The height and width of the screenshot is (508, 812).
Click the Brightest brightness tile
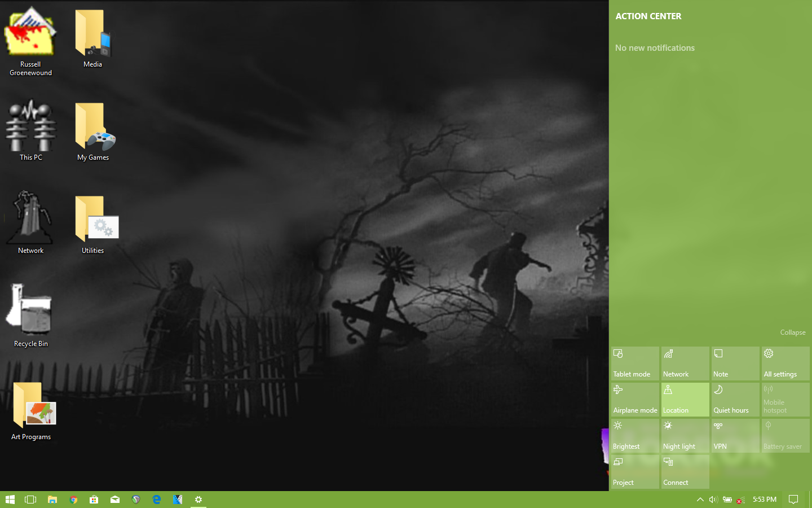[635, 436]
